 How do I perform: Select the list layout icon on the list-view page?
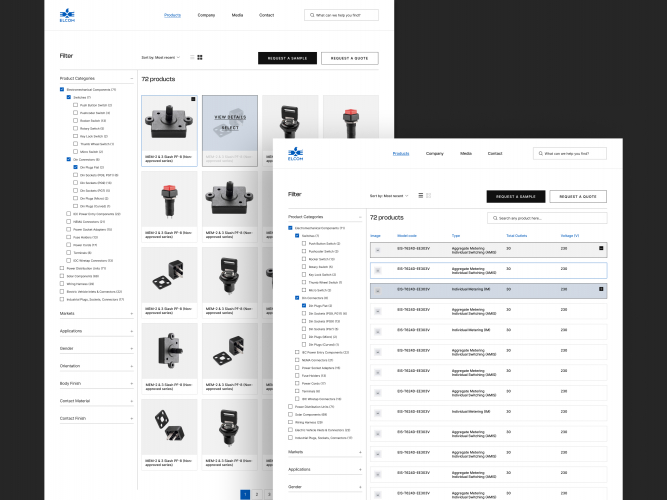pyautogui.click(x=421, y=196)
